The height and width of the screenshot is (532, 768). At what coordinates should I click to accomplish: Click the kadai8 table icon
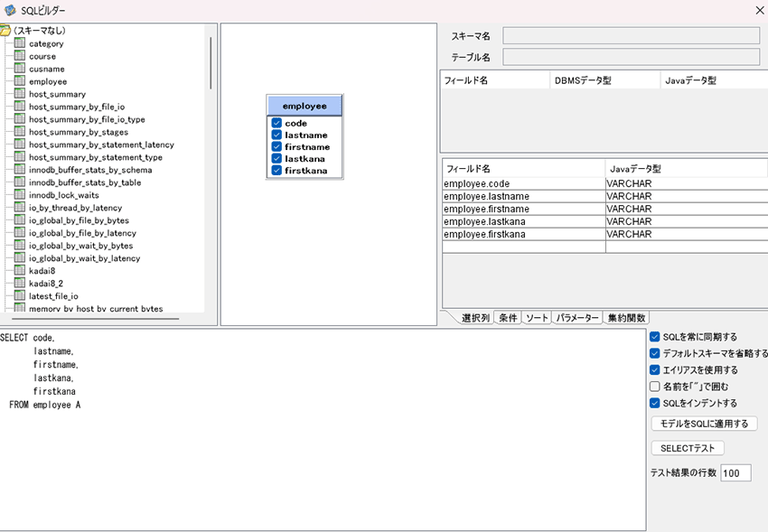(x=20, y=271)
